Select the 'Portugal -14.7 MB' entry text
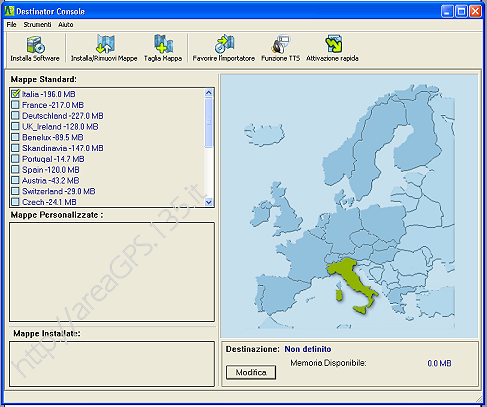Screen dimensions: 487x407 point(53,159)
